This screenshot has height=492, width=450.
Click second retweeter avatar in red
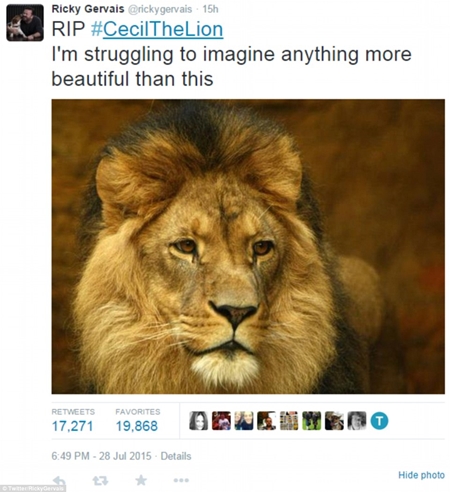[x=221, y=420]
